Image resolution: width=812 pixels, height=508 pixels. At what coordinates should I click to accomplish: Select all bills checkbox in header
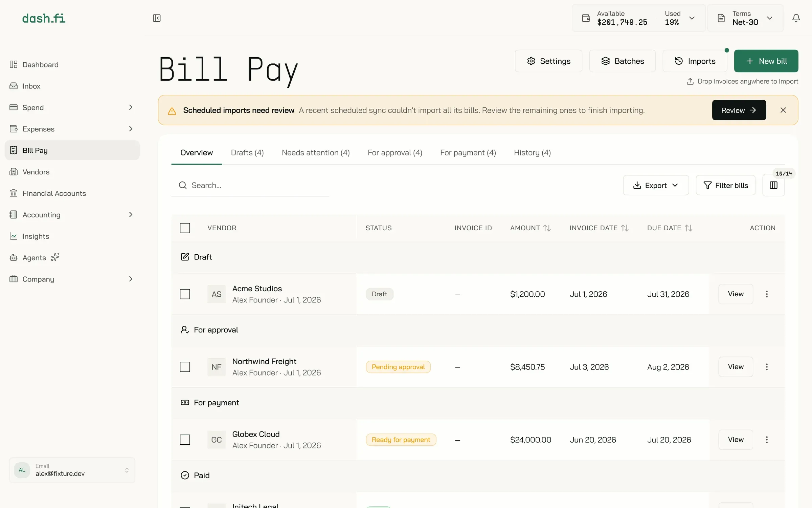pos(185,228)
